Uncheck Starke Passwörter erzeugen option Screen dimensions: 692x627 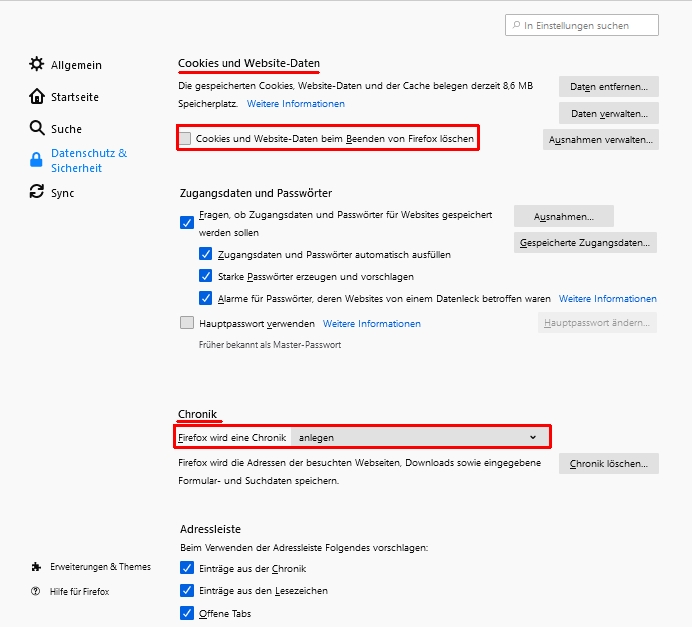[206, 276]
